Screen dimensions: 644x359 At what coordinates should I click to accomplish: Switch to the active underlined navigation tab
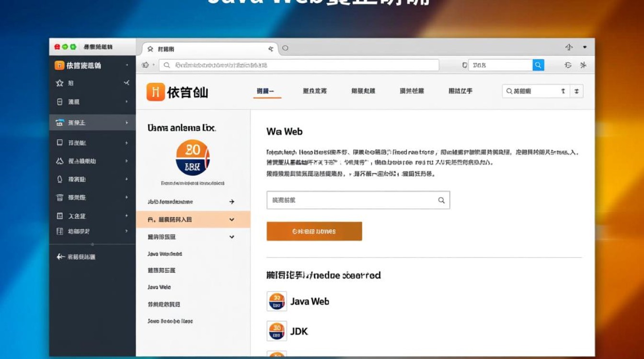coord(267,91)
